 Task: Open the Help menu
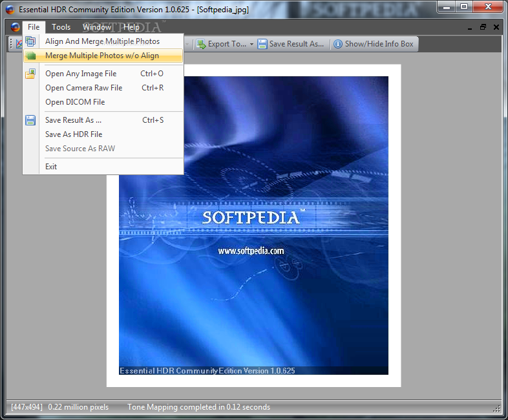[131, 27]
